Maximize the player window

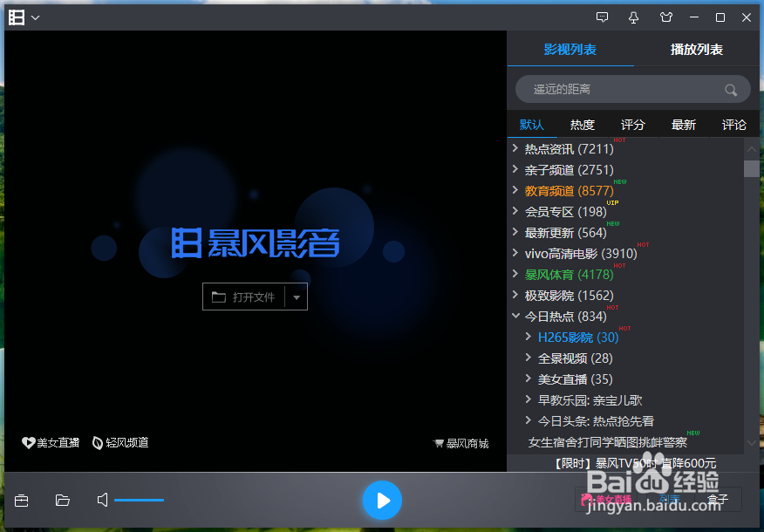(x=720, y=17)
